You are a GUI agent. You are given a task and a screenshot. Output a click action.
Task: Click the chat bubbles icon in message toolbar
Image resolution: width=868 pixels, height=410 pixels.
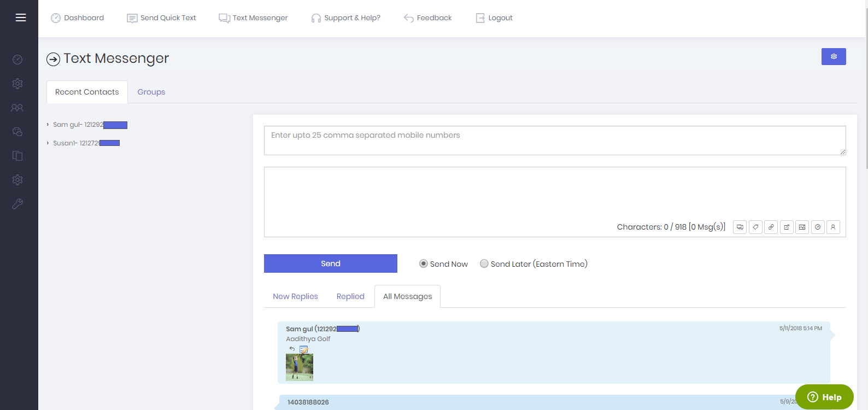coord(740,227)
